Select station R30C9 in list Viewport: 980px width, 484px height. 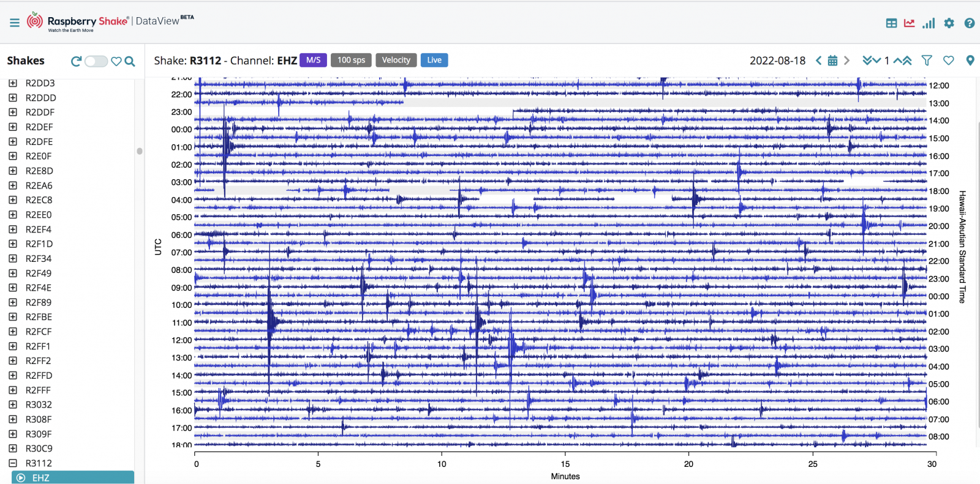[x=39, y=449]
